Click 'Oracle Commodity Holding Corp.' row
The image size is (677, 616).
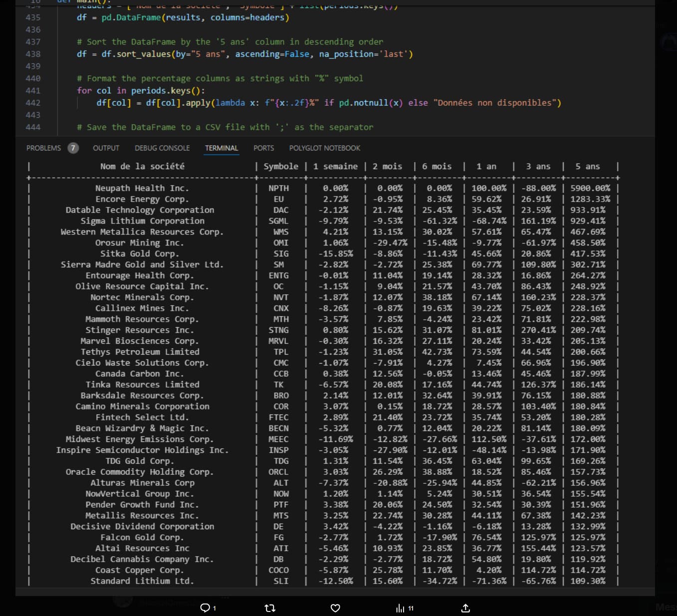coord(140,472)
